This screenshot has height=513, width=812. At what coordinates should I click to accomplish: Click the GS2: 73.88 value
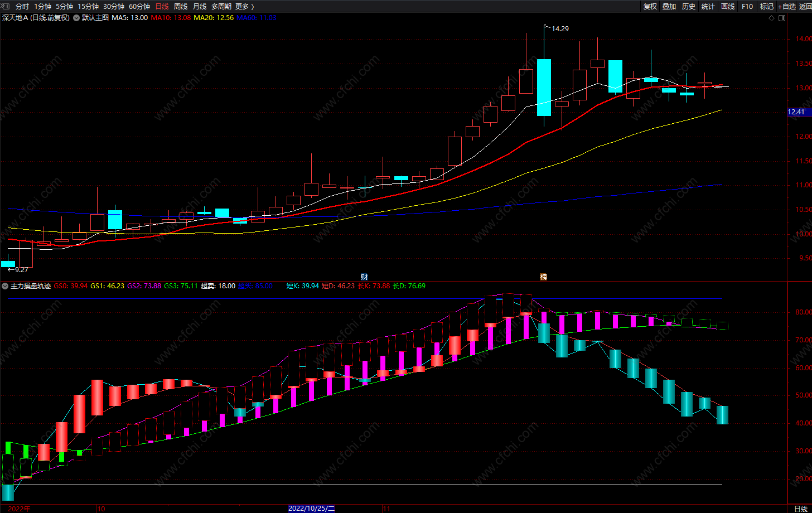(144, 286)
